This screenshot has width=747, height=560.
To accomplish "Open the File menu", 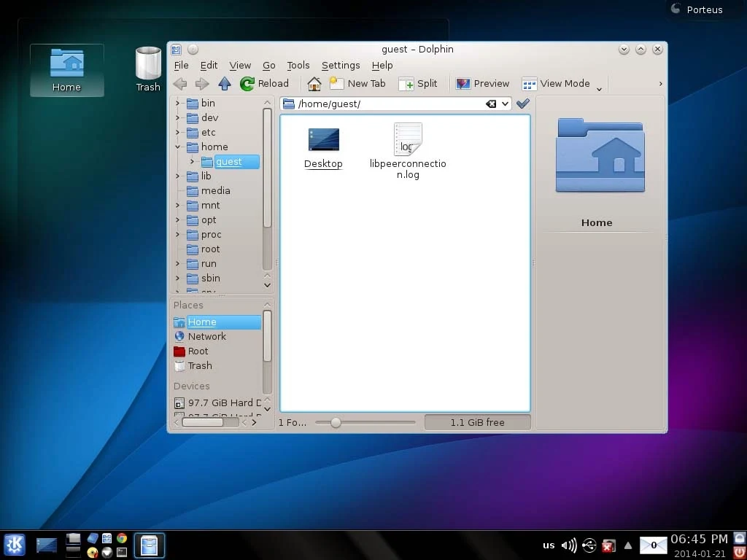I will 181,65.
